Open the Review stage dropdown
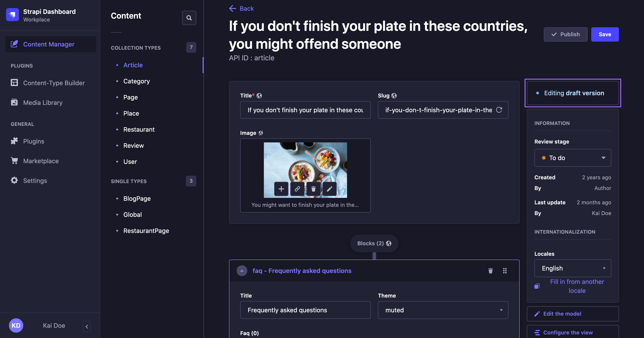Viewport: 644px width, 338px height. coord(573,158)
